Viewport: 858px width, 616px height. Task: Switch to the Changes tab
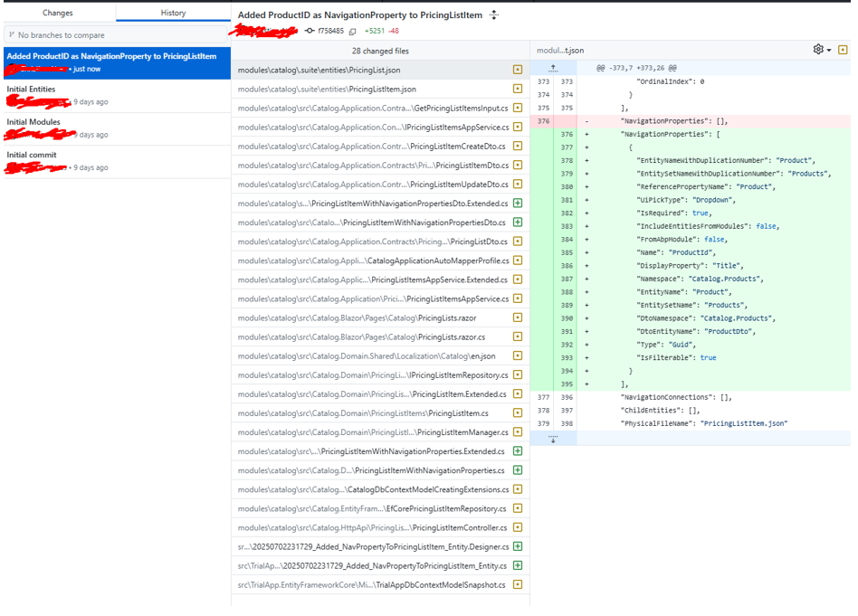pos(58,13)
